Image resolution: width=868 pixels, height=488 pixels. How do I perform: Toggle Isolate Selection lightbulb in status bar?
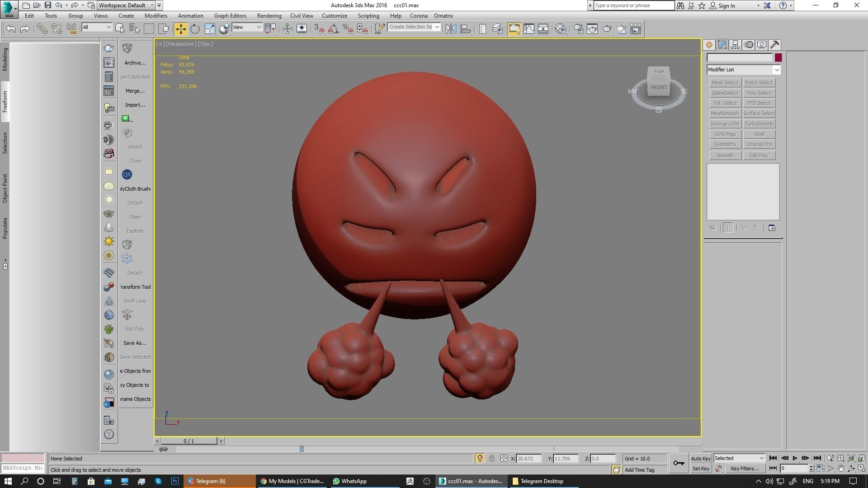click(x=480, y=458)
